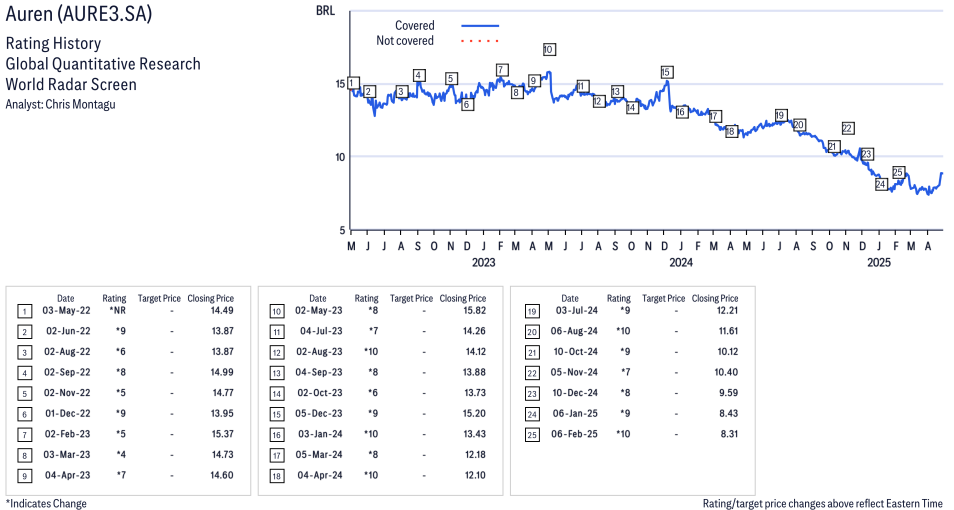Click the date 02-Feb-23 in the table
This screenshot has width=954, height=510.
(67, 434)
